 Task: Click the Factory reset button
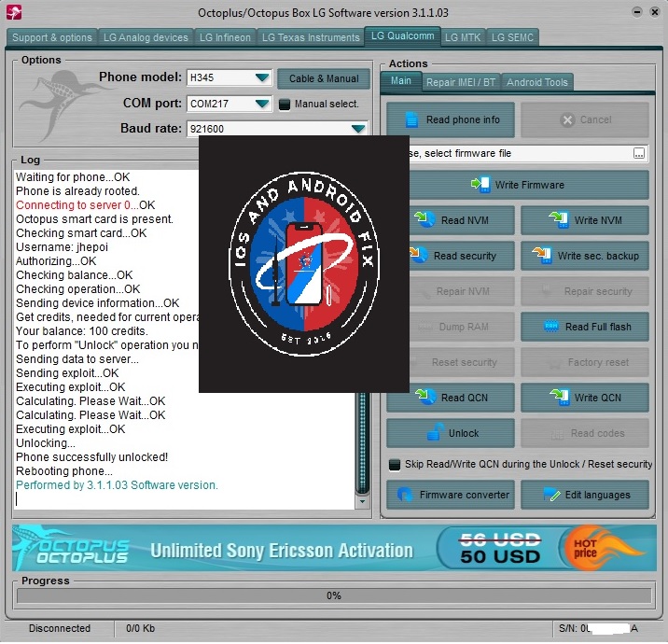(584, 362)
